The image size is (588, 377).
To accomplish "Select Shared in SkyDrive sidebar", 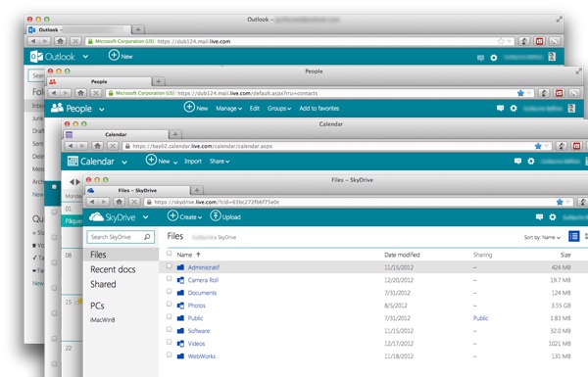I will (103, 284).
